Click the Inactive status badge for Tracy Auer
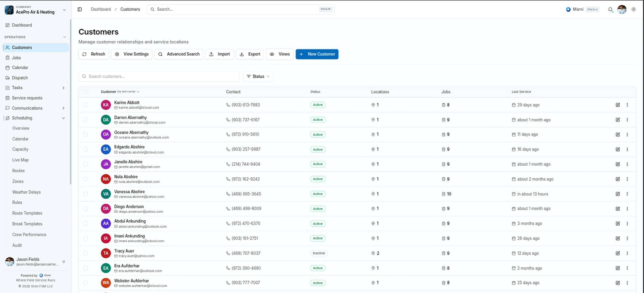This screenshot has width=644, height=293. click(x=319, y=253)
